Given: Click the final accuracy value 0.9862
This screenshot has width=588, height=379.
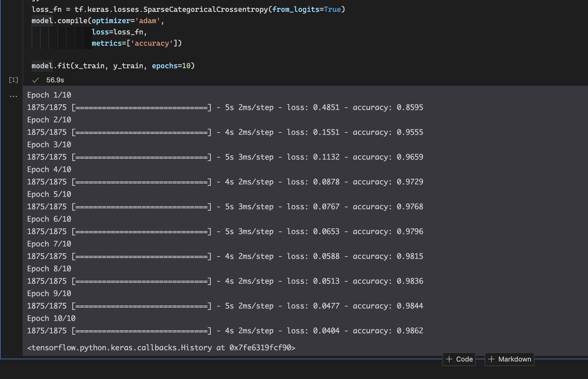Looking at the screenshot, I should [x=409, y=330].
